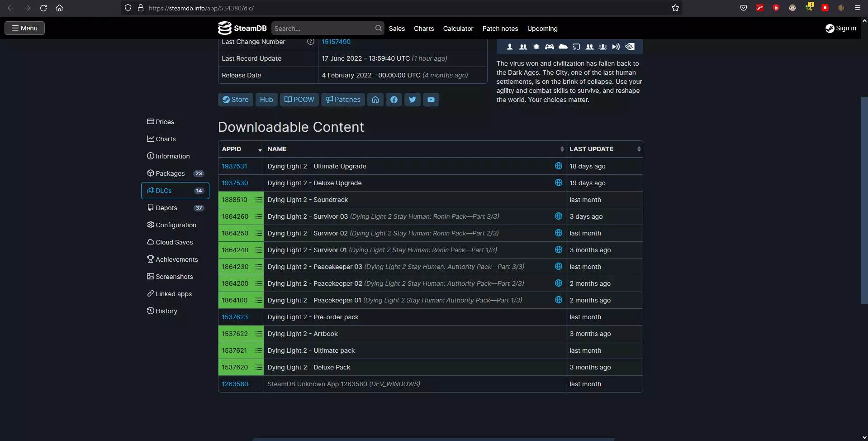The width and height of the screenshot is (868, 441).
Task: Open the Information section
Action: (x=168, y=156)
